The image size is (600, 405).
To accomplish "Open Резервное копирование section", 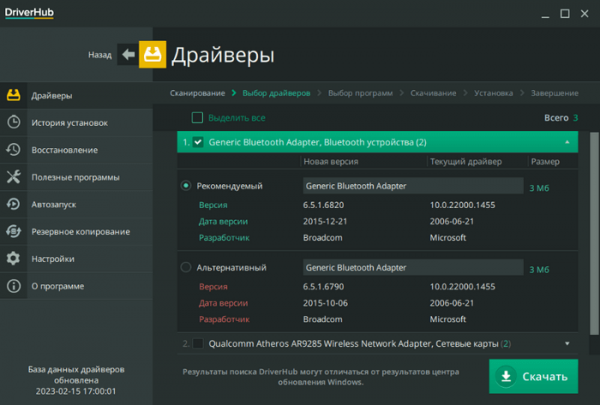I will tap(76, 231).
